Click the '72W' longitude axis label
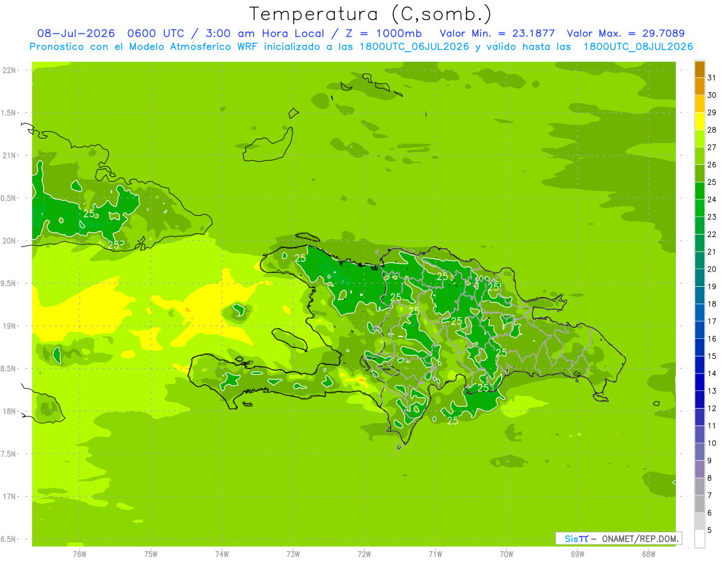Image resolution: width=728 pixels, height=562 pixels. (364, 554)
